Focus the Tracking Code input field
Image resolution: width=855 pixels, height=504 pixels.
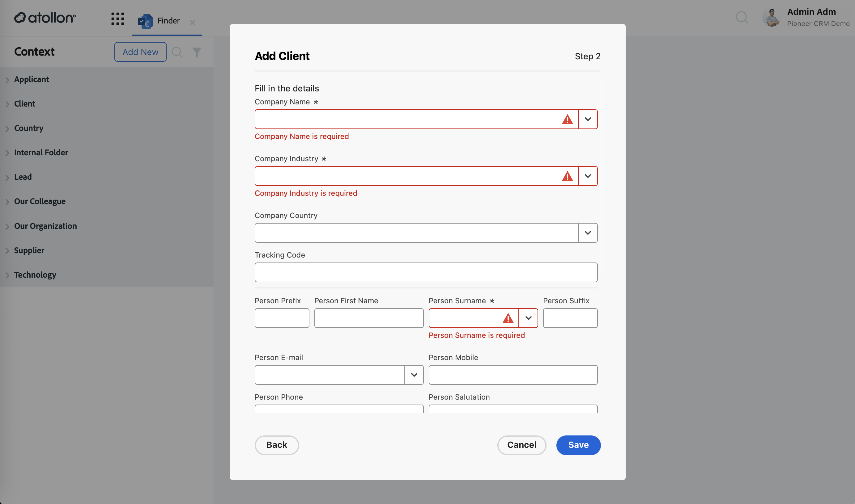pos(426,272)
